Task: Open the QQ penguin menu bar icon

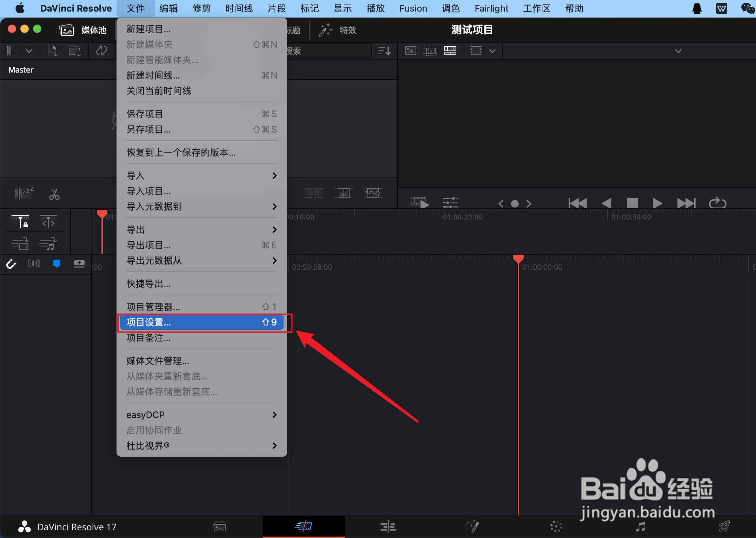Action: pyautogui.click(x=697, y=8)
